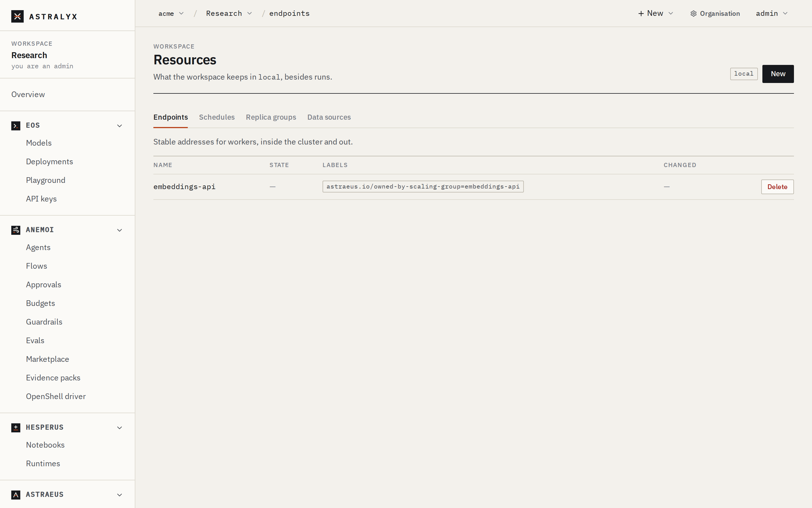Open the Research workspace dropdown

coord(229,14)
